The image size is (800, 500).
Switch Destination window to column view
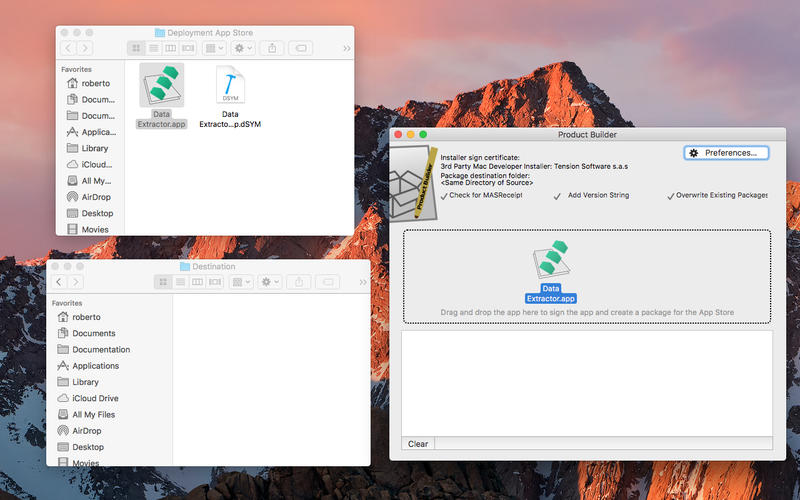(x=197, y=283)
